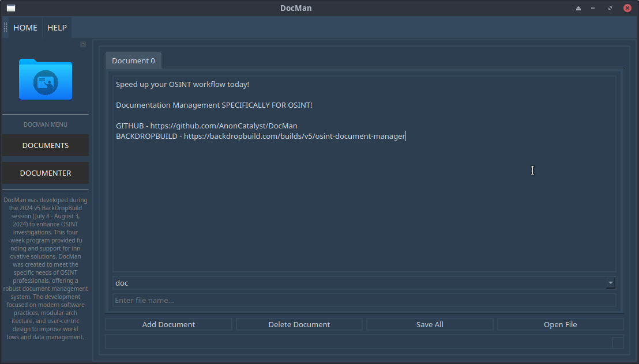Click the GITHUB link text line
Screen dimensions: 639x364
(206, 126)
